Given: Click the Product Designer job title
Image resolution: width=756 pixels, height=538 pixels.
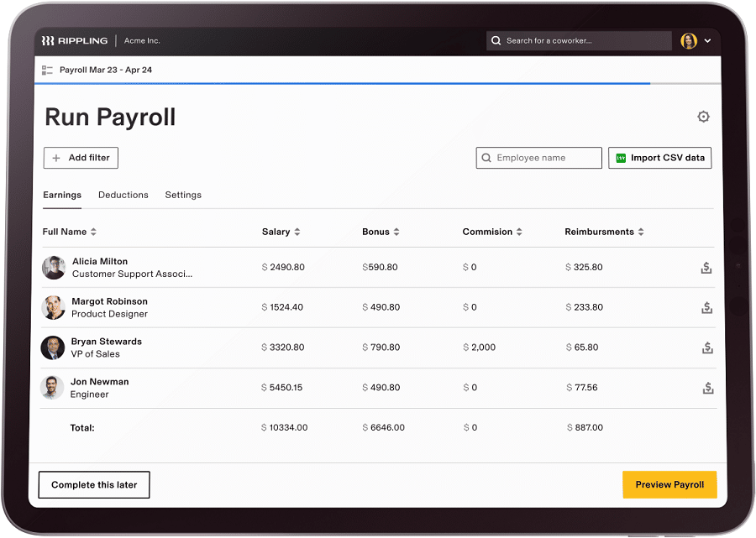Looking at the screenshot, I should 109,314.
